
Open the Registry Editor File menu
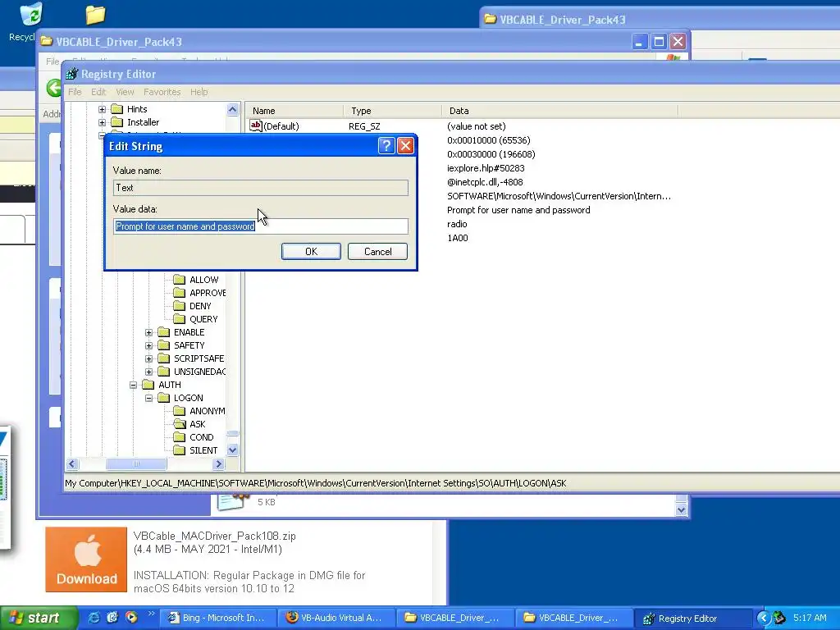coord(75,92)
